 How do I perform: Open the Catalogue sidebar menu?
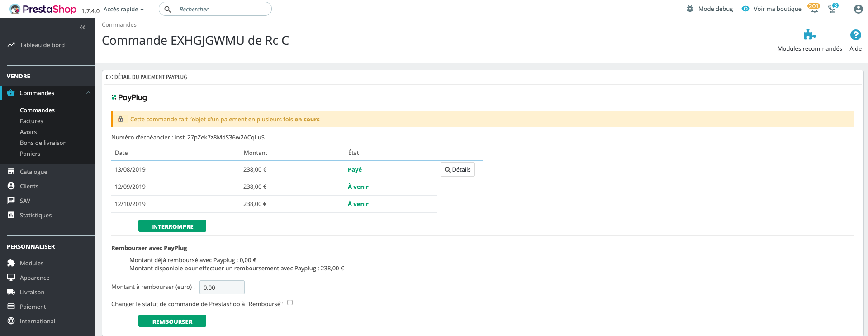[x=33, y=172]
